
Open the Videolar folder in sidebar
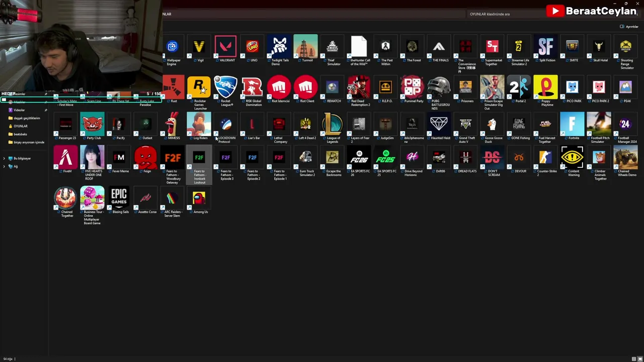pos(19,110)
